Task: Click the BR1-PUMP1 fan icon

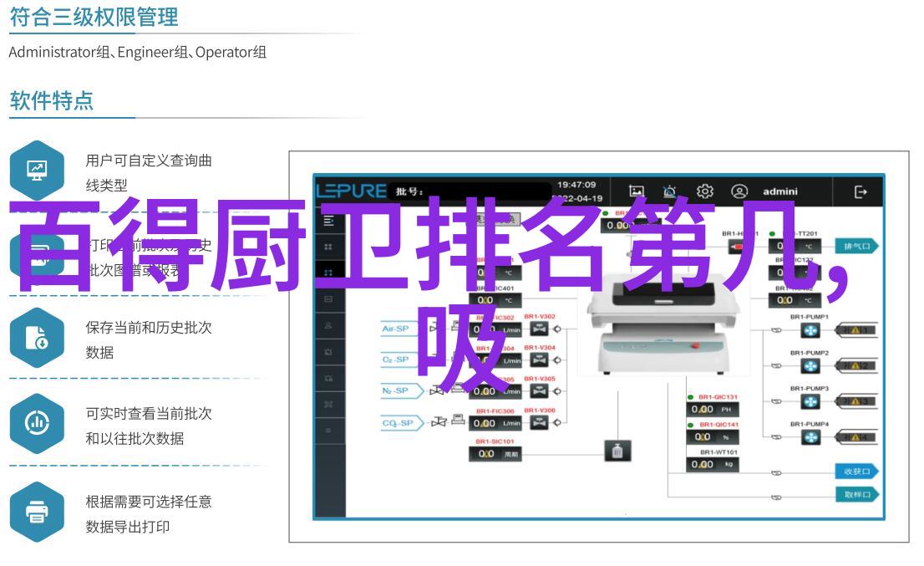Action: 810,331
